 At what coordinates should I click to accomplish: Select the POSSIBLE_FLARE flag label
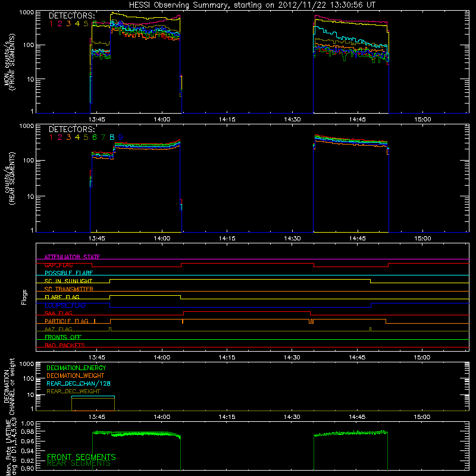[68, 273]
